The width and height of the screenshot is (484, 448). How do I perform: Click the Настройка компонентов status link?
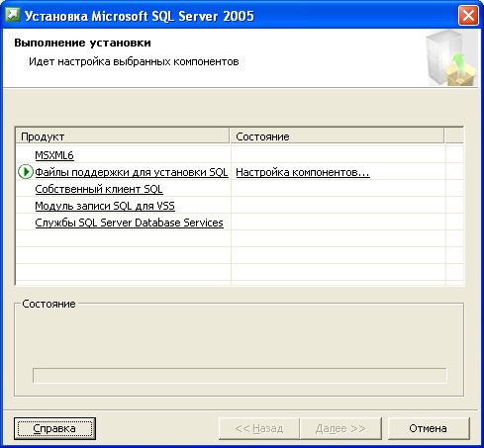303,172
